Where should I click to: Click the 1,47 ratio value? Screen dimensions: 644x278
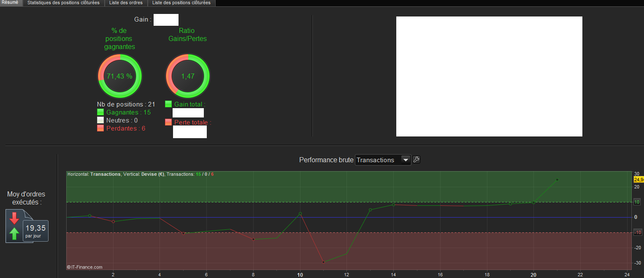[x=188, y=76]
